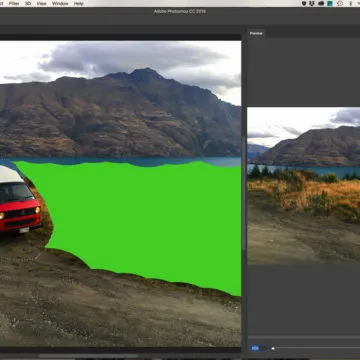The width and height of the screenshot is (360, 360).
Task: Click the preview zoom percentage field
Action: [x=259, y=348]
